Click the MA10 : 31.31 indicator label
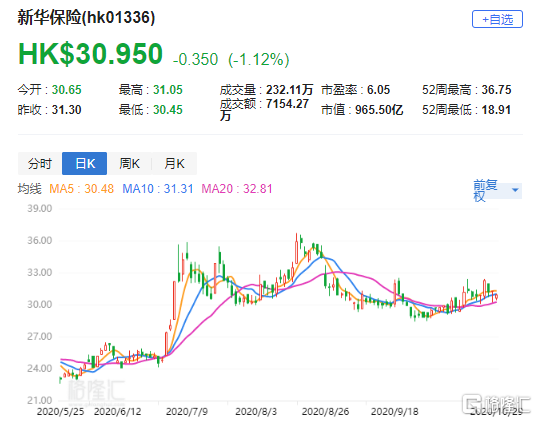The width and height of the screenshot is (537, 421). [158, 189]
